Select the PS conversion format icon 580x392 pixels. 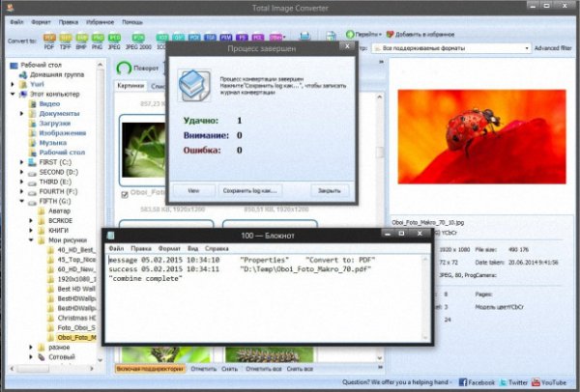[241, 38]
